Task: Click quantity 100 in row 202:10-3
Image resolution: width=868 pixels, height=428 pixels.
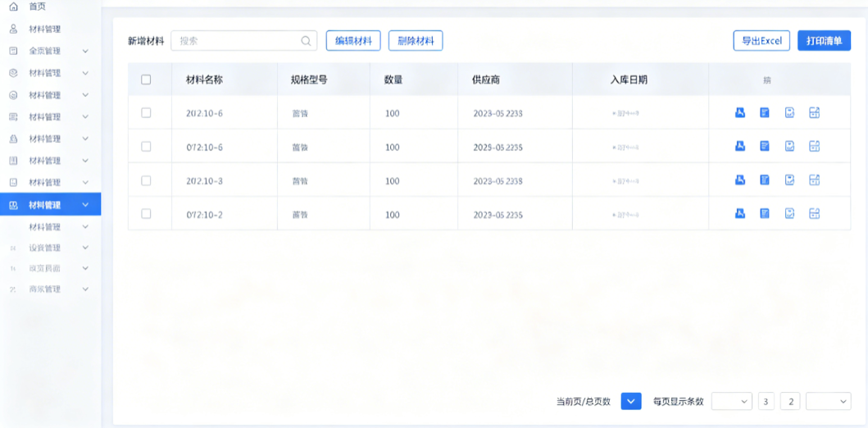Action: [393, 181]
